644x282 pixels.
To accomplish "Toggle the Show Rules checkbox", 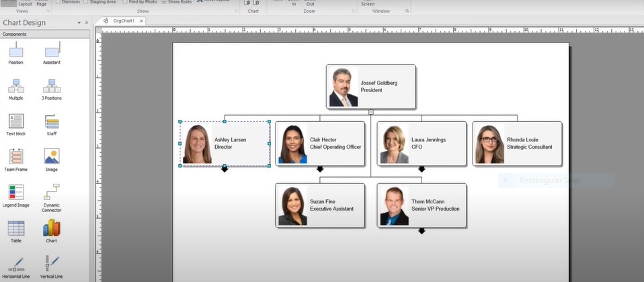I will (x=165, y=2).
